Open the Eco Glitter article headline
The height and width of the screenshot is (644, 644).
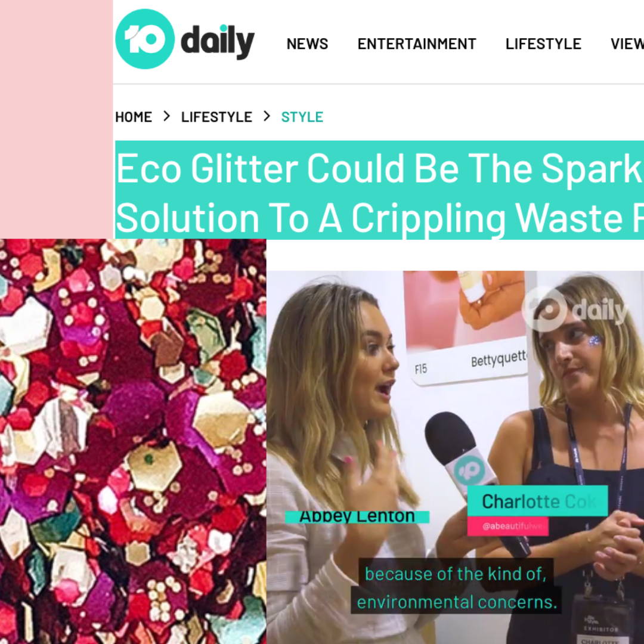(x=379, y=192)
